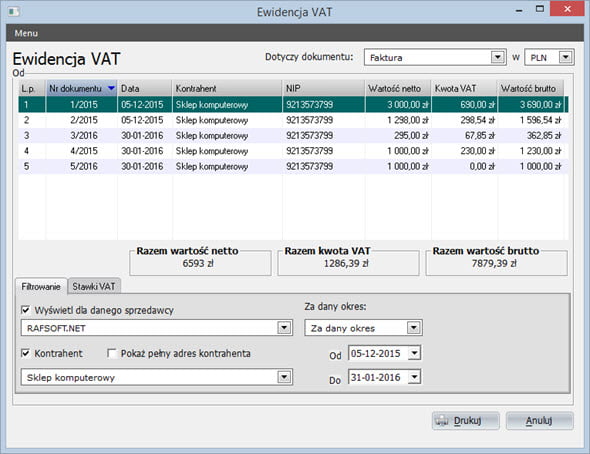Open the Od date picker arrow
The image size is (590, 454).
click(414, 353)
